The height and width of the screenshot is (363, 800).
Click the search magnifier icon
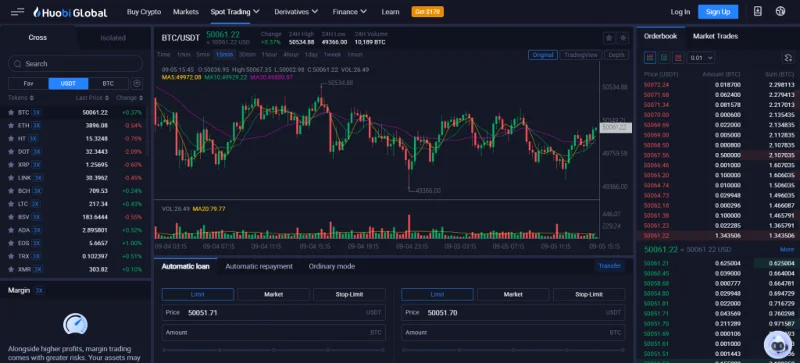point(18,64)
